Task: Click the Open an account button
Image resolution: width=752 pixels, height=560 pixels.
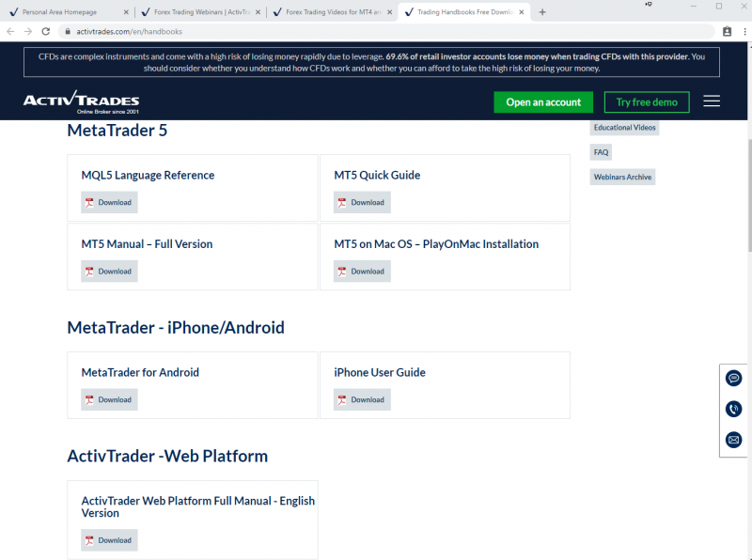Action: [543, 102]
